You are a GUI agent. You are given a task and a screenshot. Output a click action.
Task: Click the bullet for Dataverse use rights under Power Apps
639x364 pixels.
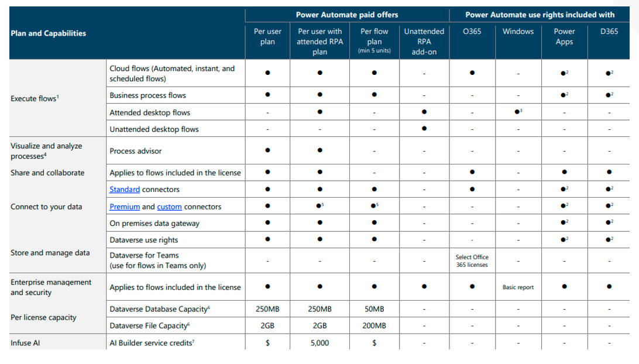pos(563,238)
